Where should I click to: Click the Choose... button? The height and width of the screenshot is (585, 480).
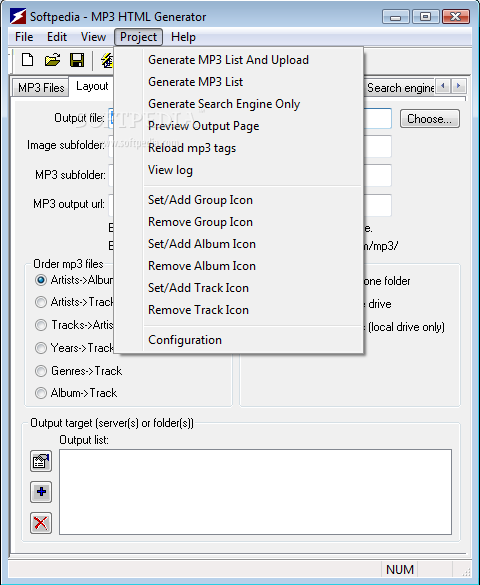tap(430, 119)
